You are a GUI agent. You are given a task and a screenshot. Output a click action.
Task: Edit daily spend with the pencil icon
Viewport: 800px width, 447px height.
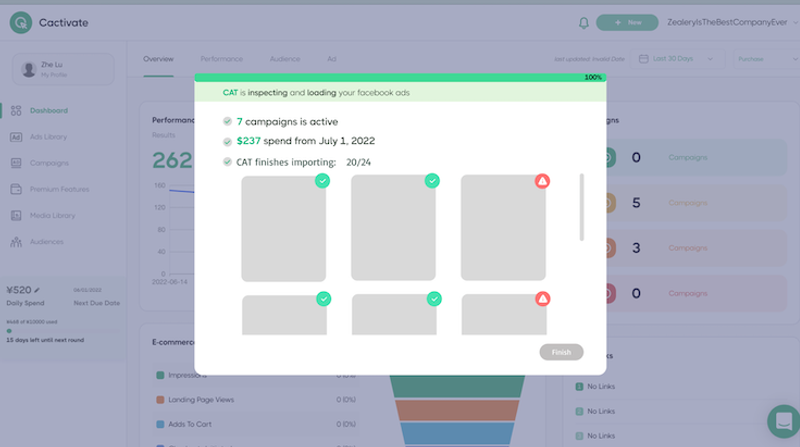coord(37,290)
